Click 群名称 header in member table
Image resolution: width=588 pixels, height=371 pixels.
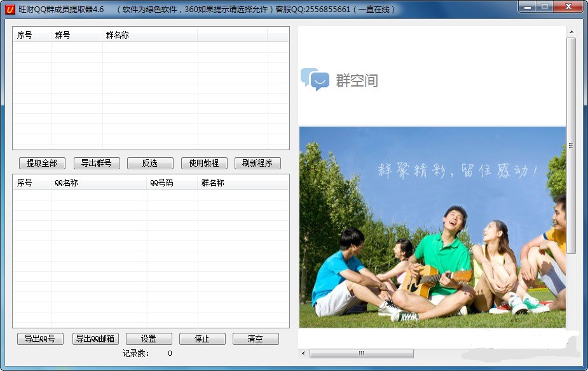[243, 183]
